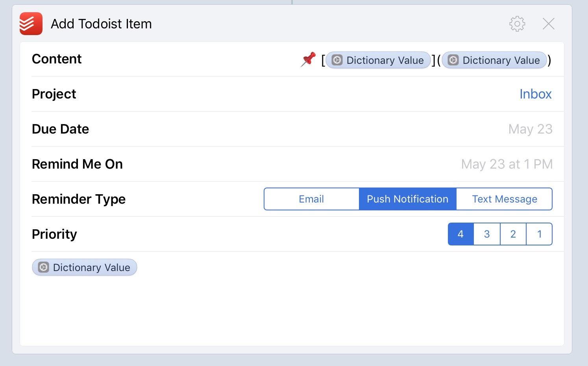The height and width of the screenshot is (366, 588).
Task: Click the Add Todoist Item title
Action: (101, 24)
